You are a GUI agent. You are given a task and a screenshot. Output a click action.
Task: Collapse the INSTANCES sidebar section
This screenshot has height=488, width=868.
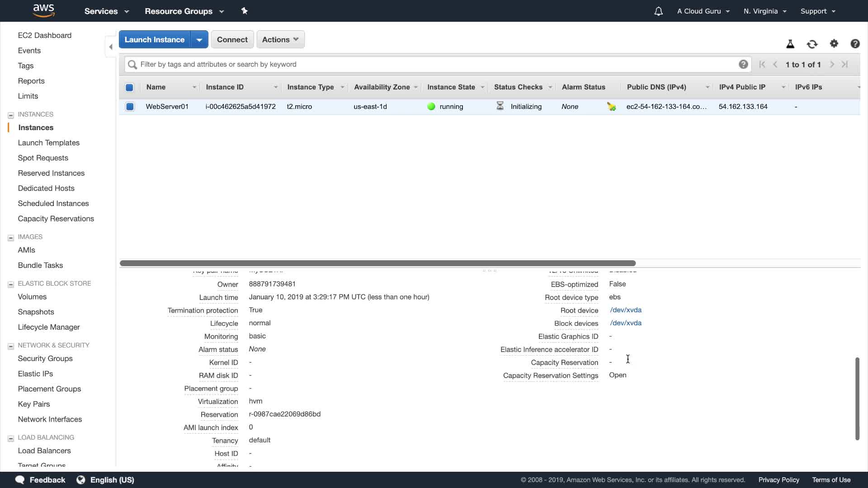click(x=11, y=115)
